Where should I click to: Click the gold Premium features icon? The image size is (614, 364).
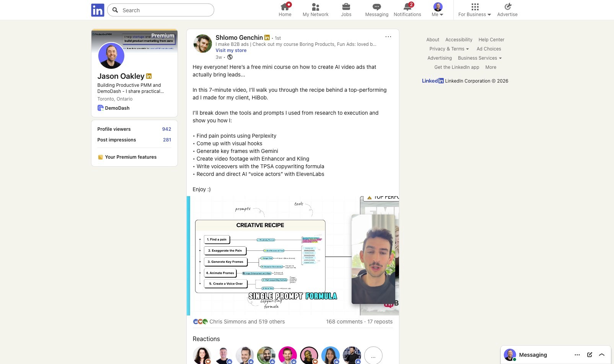100,157
